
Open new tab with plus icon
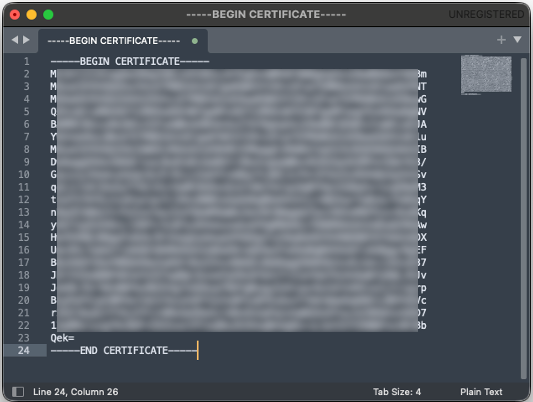pos(501,40)
